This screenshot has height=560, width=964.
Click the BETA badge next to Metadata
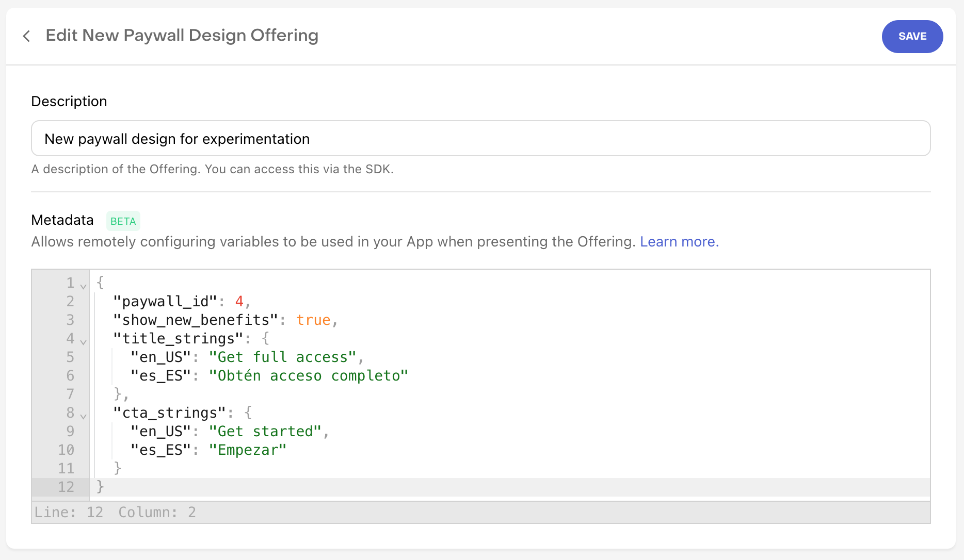click(123, 221)
